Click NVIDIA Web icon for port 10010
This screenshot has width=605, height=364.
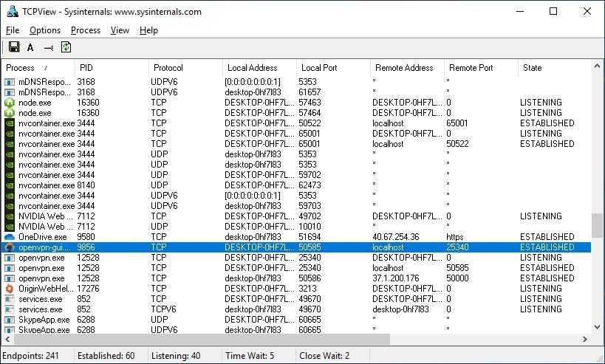[x=10, y=227]
